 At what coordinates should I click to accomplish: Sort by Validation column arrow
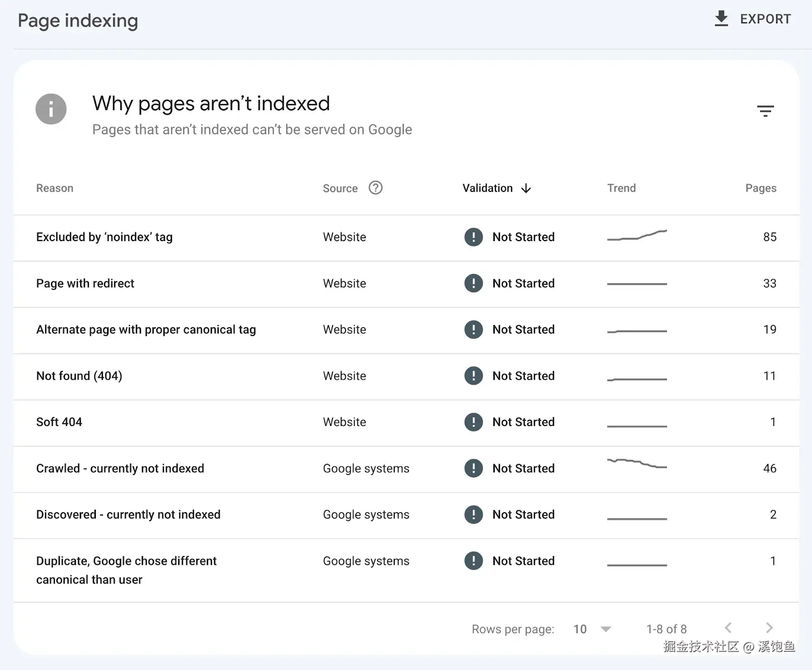tap(526, 188)
